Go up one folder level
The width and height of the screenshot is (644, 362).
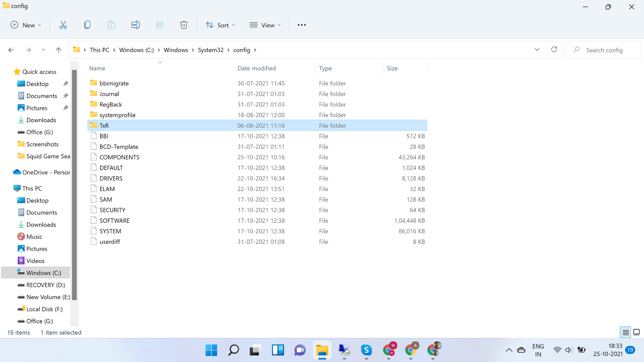[x=58, y=50]
